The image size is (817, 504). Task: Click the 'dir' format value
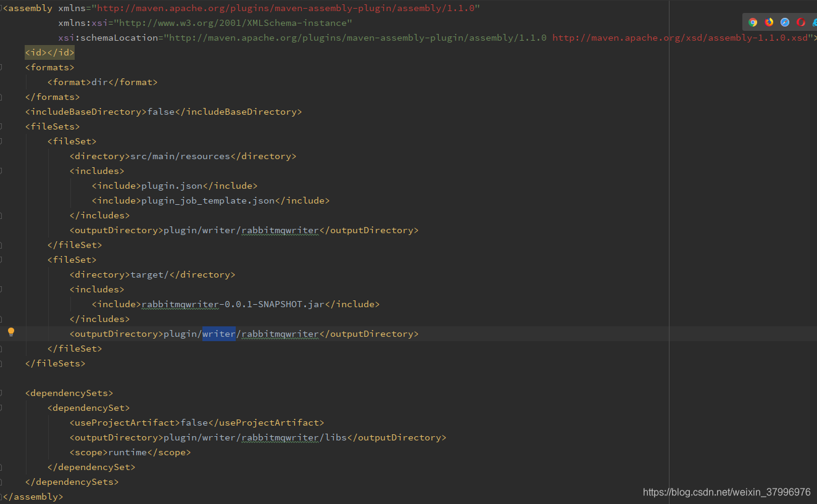tap(99, 82)
